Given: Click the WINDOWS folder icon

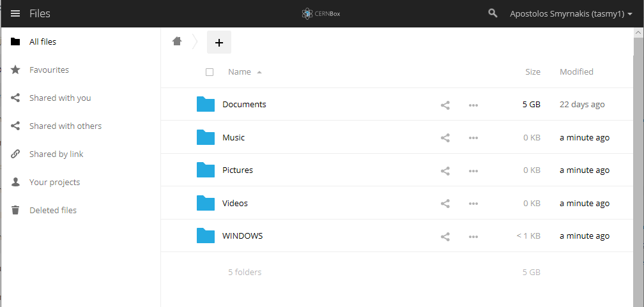Looking at the screenshot, I should tap(206, 236).
